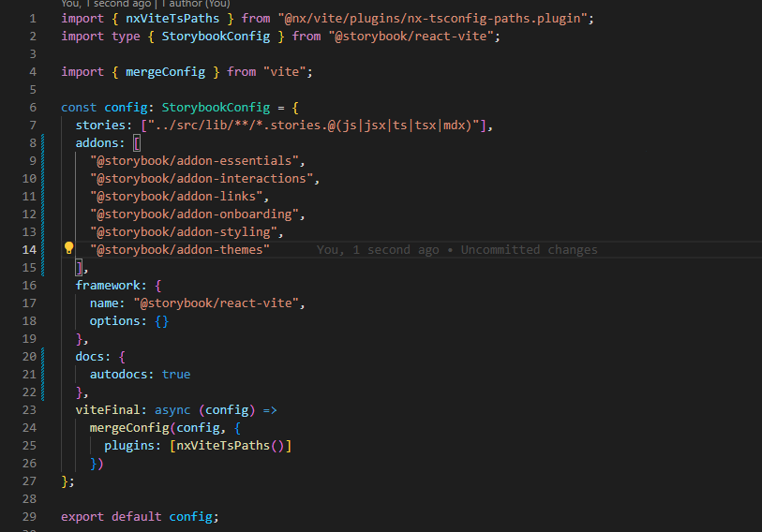Click the '@nx/vite/plugins/nx-tsconfig-paths.plugin' string
This screenshot has height=532, width=762.
432,19
